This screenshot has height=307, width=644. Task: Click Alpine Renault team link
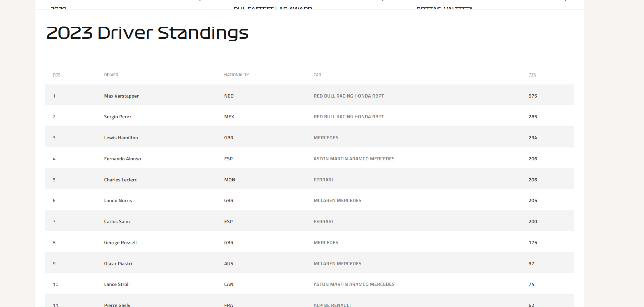click(332, 305)
